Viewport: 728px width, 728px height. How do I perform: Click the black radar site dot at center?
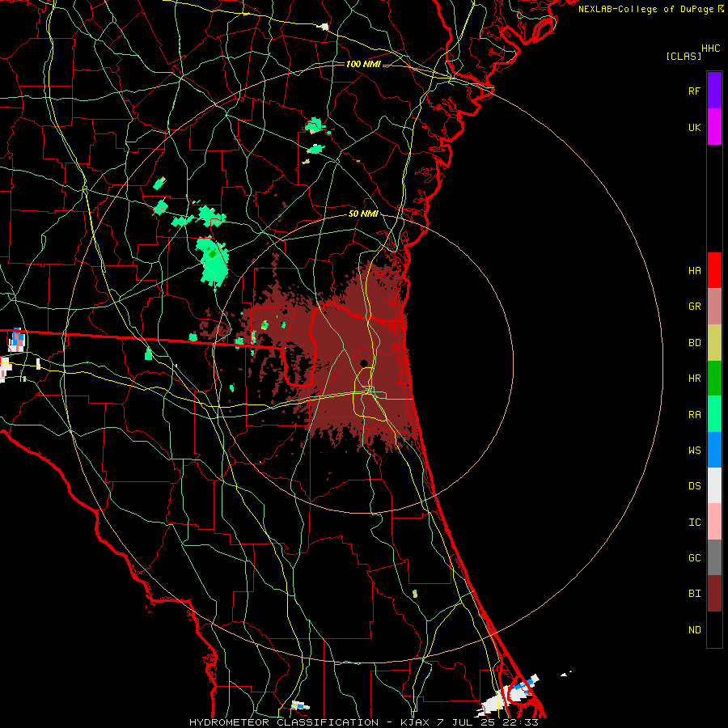point(364,363)
